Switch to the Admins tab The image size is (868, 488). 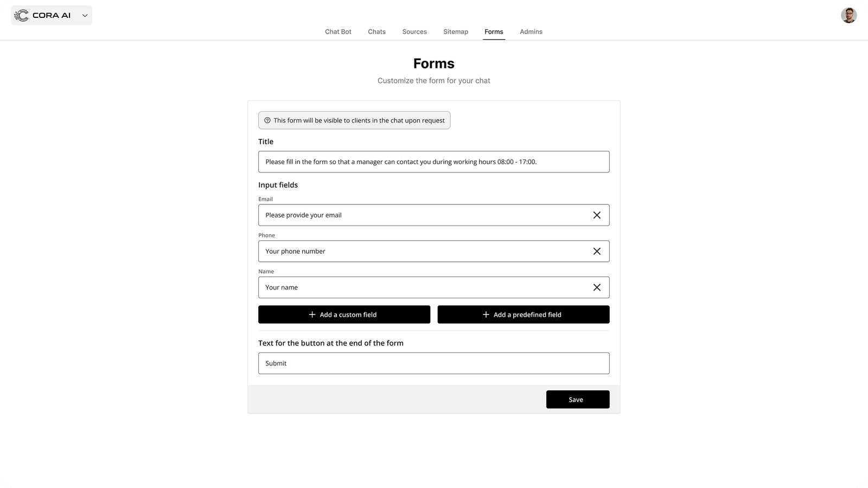click(x=531, y=31)
